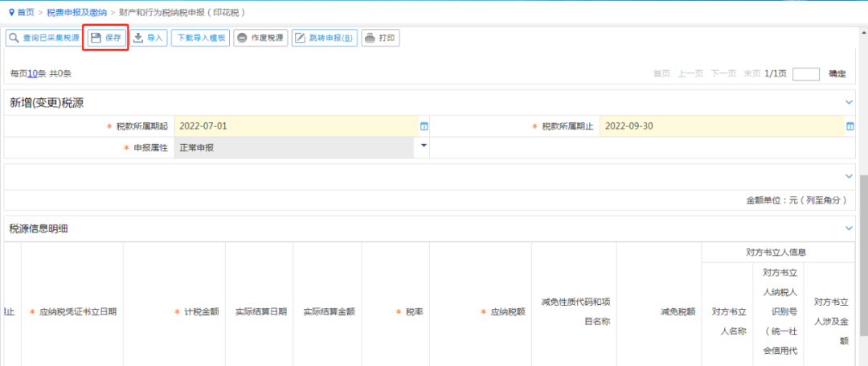Viewport: 868px width, 366px height.
Task: Open the 申报属性 dropdown 正常申报
Action: click(x=301, y=148)
